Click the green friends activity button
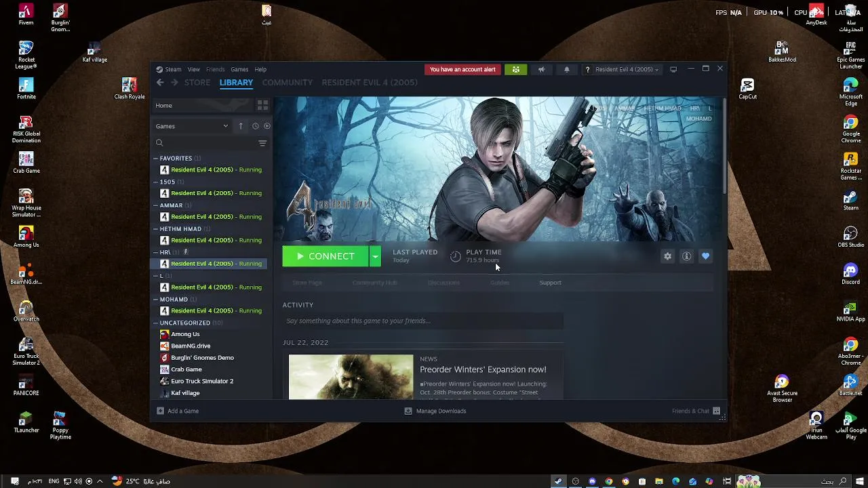The width and height of the screenshot is (868, 488). 516,69
